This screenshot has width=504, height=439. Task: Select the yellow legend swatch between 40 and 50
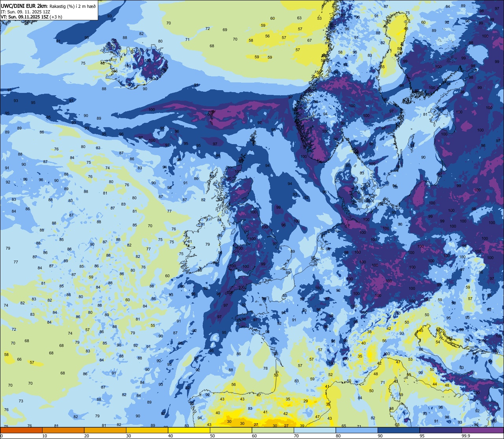(x=189, y=430)
